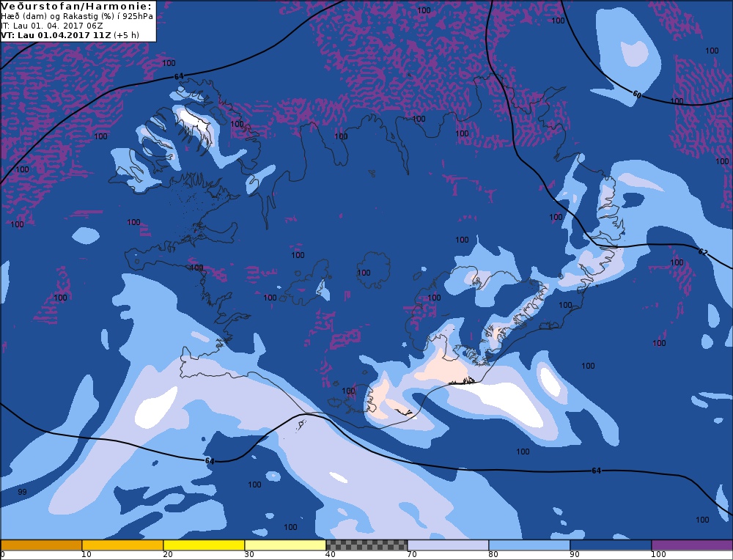733x560 pixels.
Task: Click the lavender 70–80 legend swatch
Action: coord(448,545)
